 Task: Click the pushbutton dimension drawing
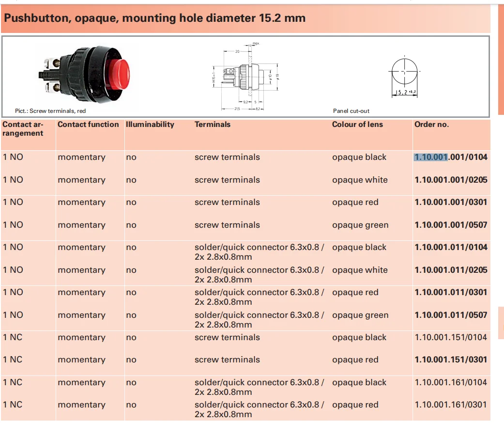pyautogui.click(x=246, y=77)
